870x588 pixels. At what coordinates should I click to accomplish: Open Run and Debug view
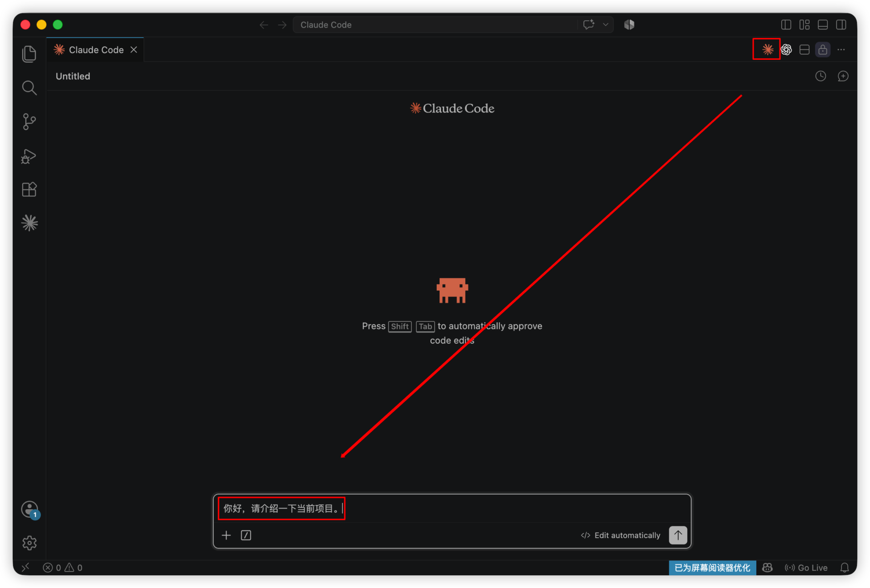click(x=29, y=156)
